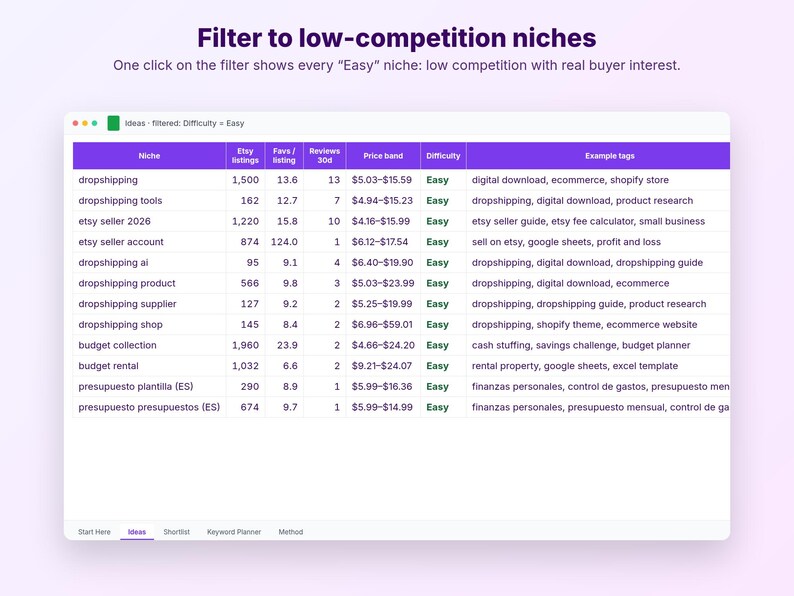Click the title 'Ideas · filtered: Difficulty = Easy'

coord(184,123)
